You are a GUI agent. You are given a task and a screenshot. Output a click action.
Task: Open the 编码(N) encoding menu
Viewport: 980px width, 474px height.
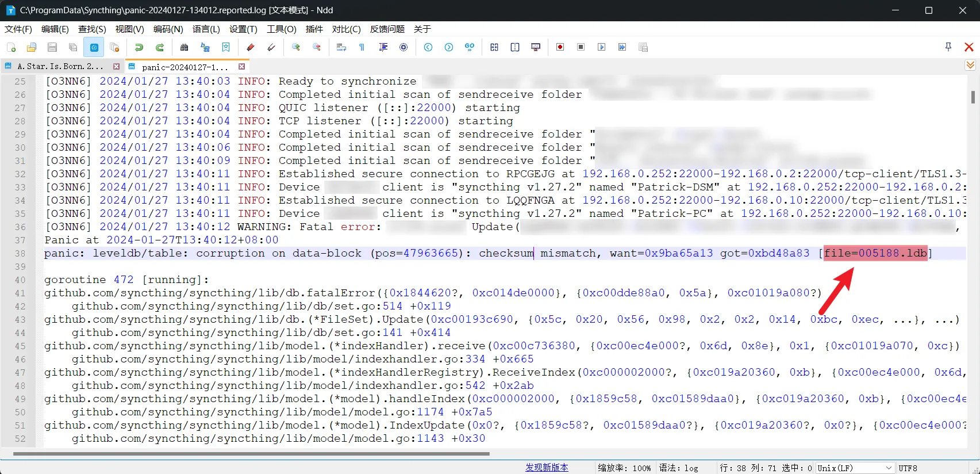pos(168,29)
